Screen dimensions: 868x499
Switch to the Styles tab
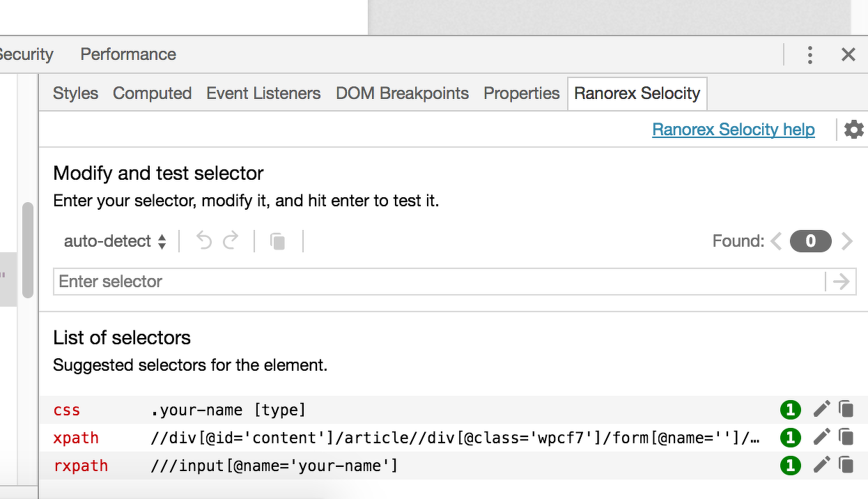pyautogui.click(x=75, y=93)
